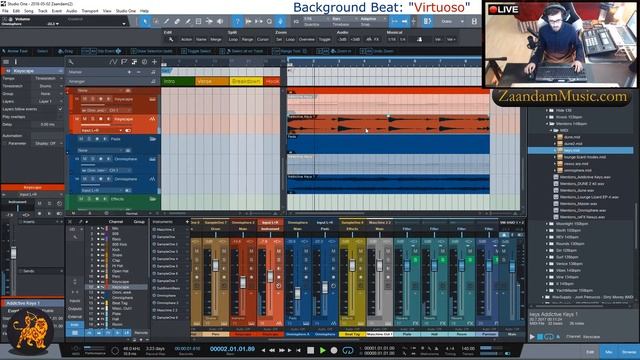Open the Layers Layer 1 dropdown
The image size is (640, 360).
coord(48,101)
